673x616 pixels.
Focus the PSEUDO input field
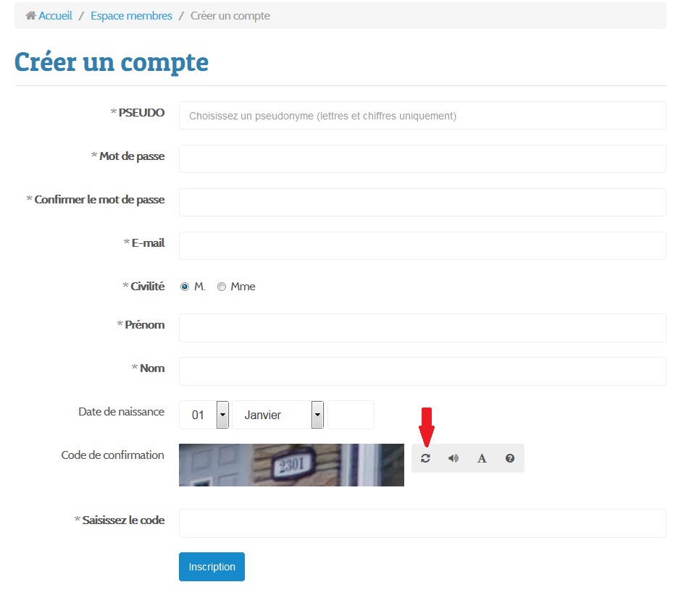click(422, 115)
